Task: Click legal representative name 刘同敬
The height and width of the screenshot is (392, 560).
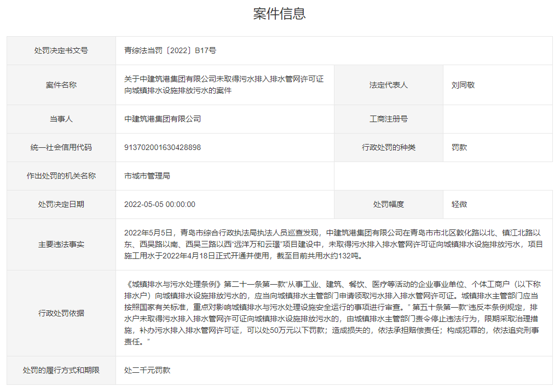Action: coord(463,85)
